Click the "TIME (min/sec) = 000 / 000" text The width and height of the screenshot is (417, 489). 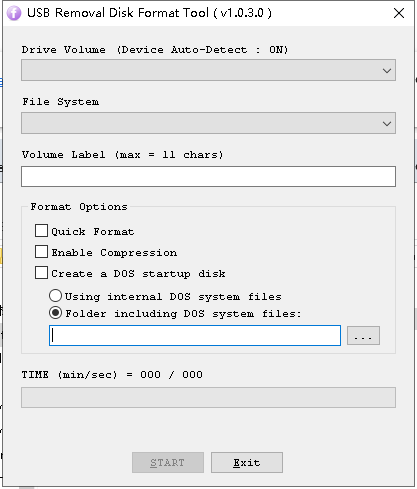(112, 375)
